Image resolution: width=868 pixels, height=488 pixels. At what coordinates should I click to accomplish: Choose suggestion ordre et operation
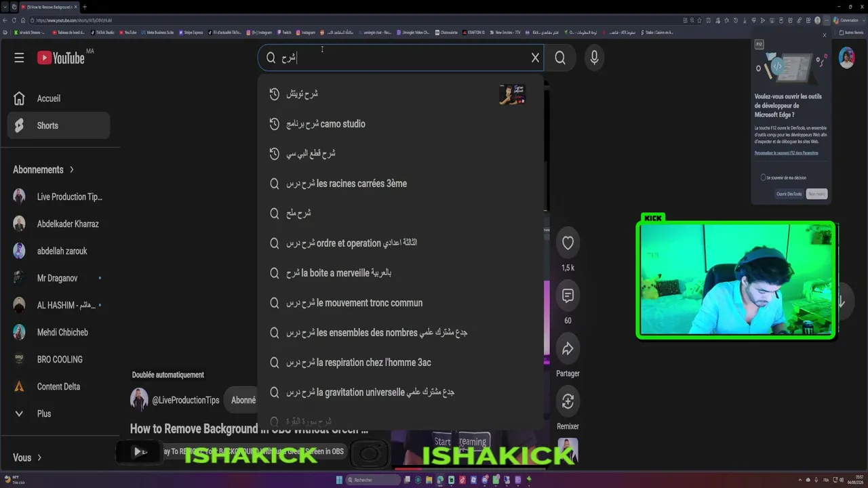(400, 243)
